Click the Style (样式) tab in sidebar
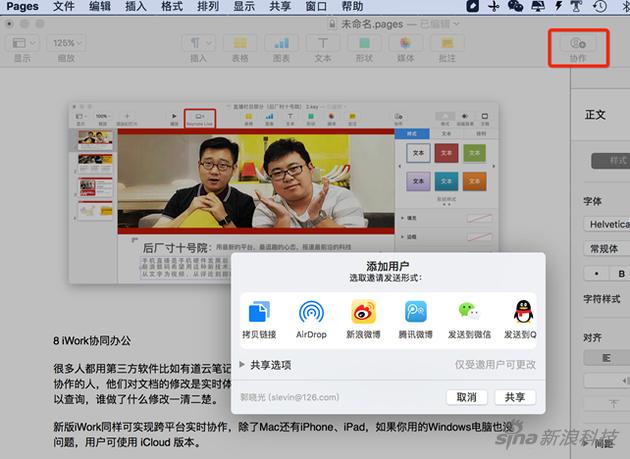The width and height of the screenshot is (630, 459). click(611, 161)
